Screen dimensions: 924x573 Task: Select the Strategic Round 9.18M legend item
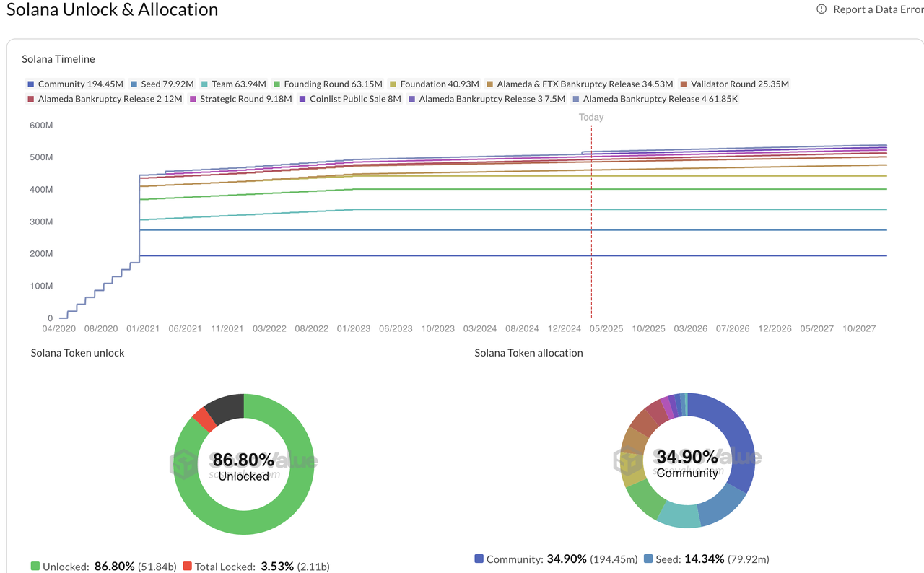click(240, 99)
